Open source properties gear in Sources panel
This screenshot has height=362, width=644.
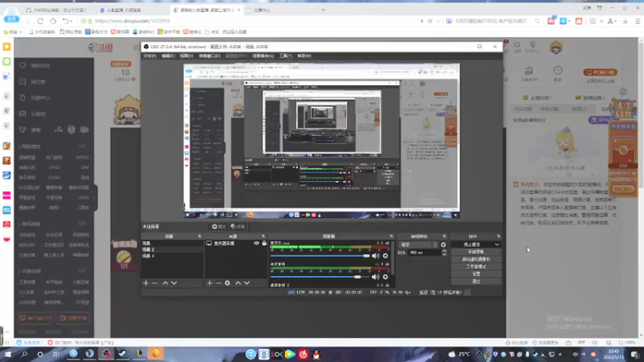pos(228,283)
